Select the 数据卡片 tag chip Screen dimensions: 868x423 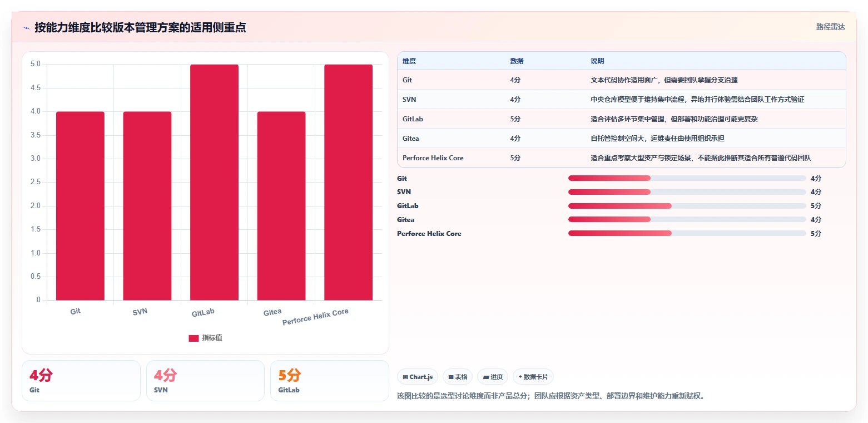(533, 377)
